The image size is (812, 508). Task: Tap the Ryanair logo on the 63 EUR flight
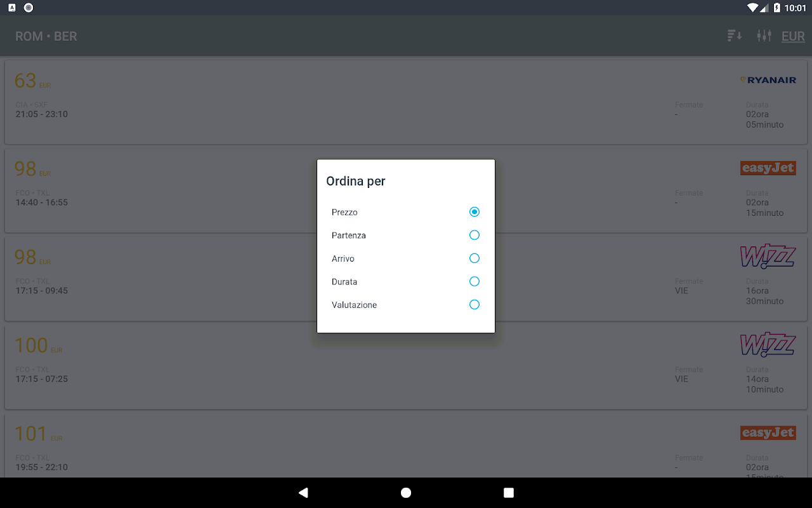point(768,80)
